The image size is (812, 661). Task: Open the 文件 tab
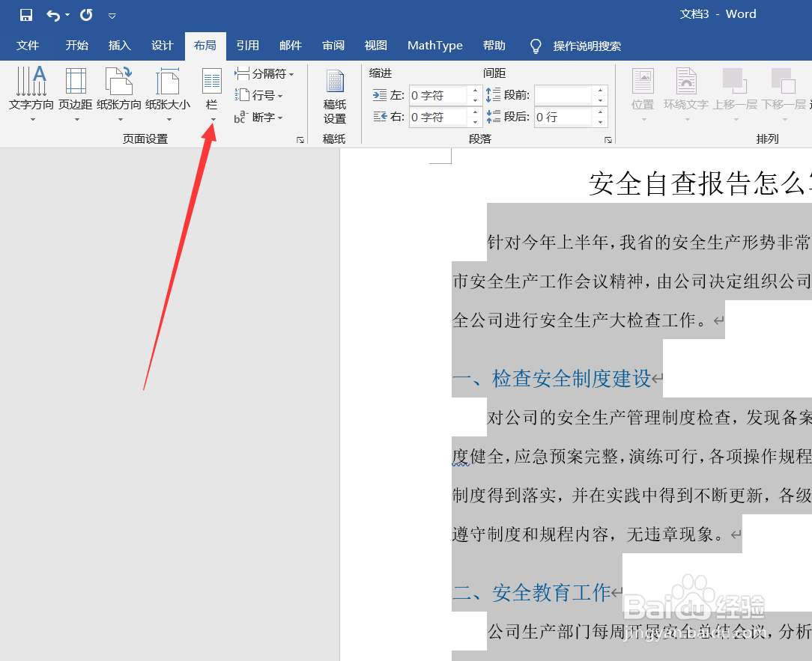coord(28,46)
